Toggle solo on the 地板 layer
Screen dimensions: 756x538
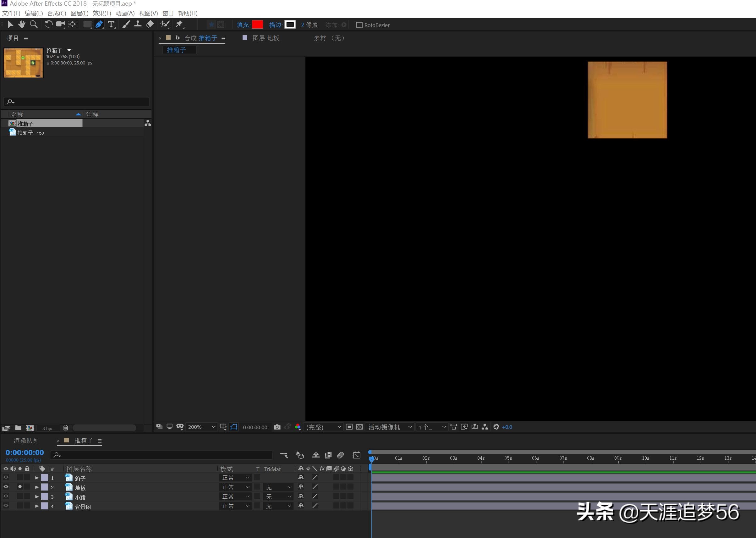(x=20, y=487)
